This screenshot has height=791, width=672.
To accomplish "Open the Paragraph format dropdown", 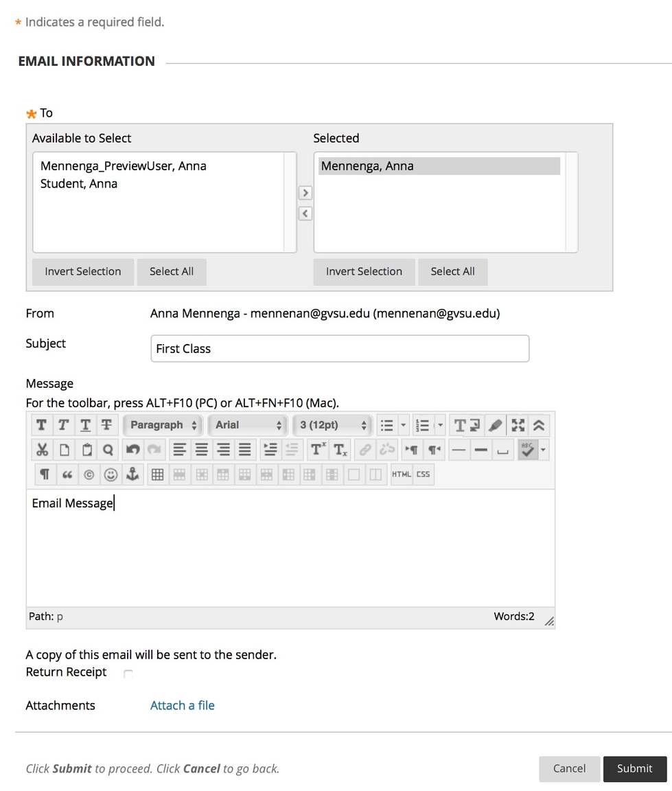I will pos(163,425).
